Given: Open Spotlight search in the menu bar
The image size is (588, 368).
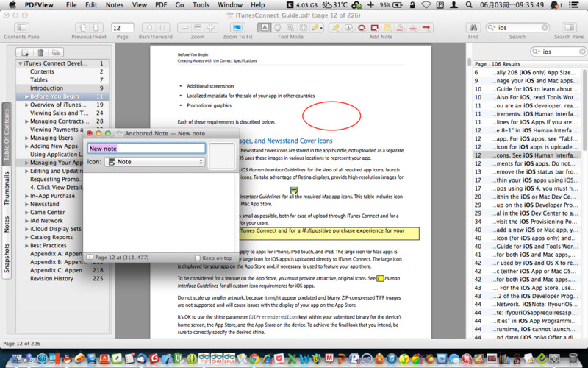Looking at the screenshot, I should [x=469, y=5].
